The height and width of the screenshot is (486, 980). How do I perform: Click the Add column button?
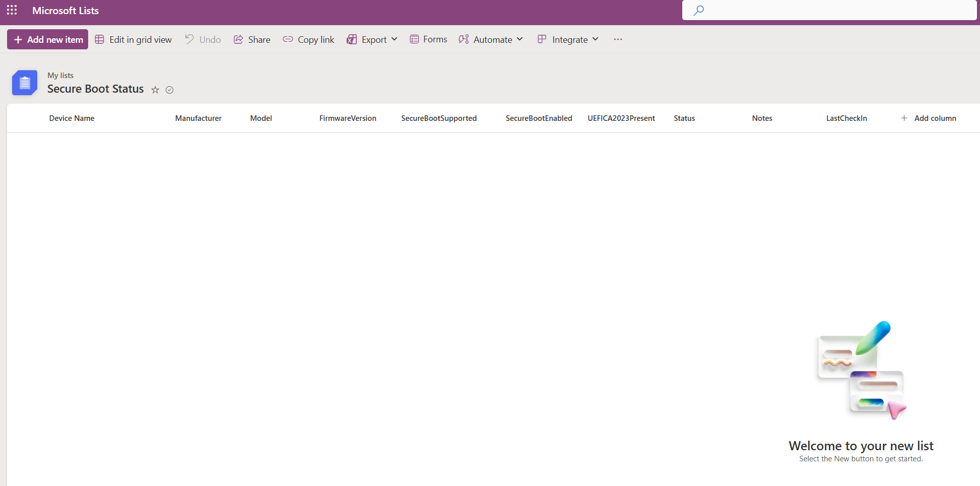click(x=929, y=118)
